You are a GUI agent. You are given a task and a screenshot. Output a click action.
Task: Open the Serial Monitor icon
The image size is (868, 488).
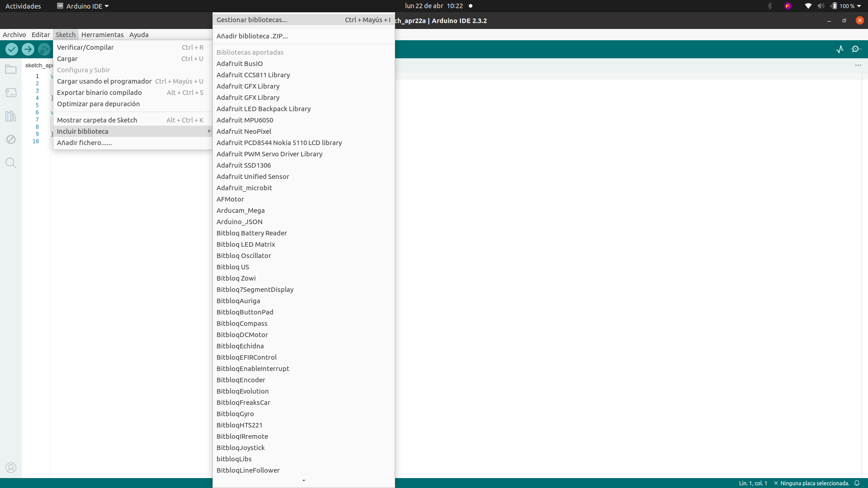856,49
